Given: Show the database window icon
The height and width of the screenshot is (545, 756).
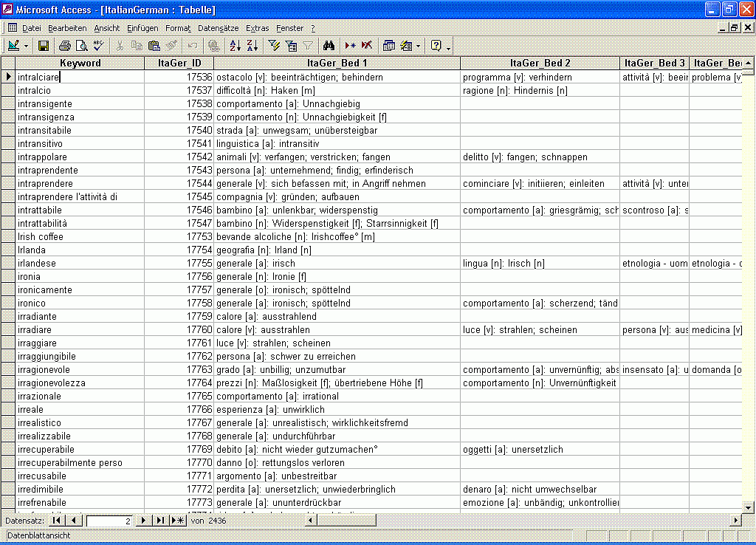Looking at the screenshot, I should [x=388, y=46].
